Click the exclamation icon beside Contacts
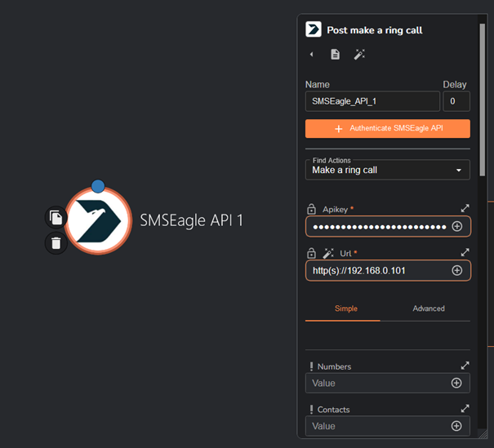This screenshot has height=448, width=494. point(311,410)
